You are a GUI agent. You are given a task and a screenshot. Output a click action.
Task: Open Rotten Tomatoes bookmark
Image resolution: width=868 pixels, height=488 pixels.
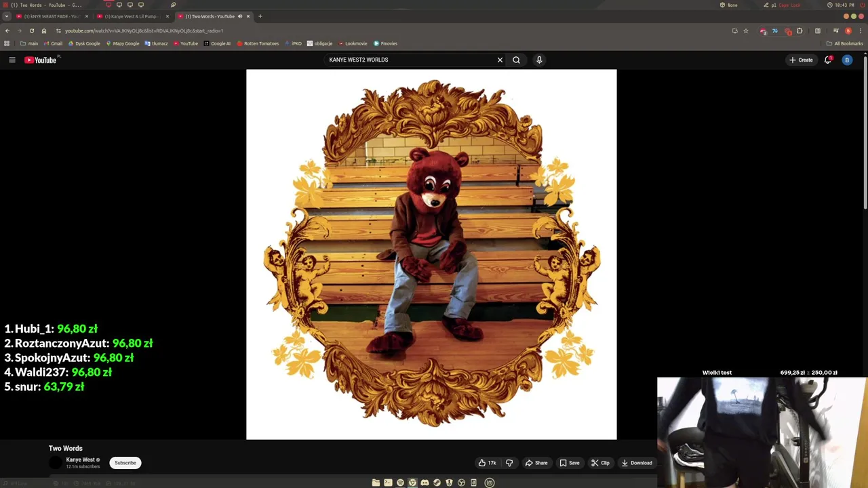[258, 43]
